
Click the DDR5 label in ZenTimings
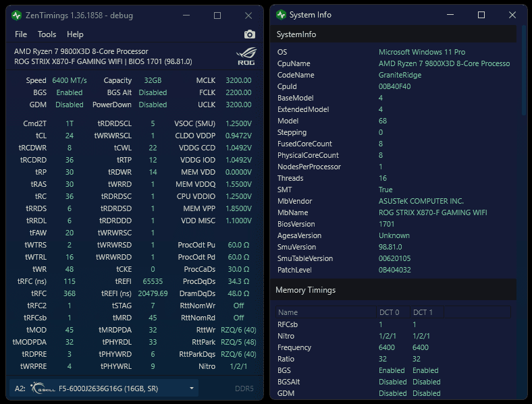(x=244, y=388)
